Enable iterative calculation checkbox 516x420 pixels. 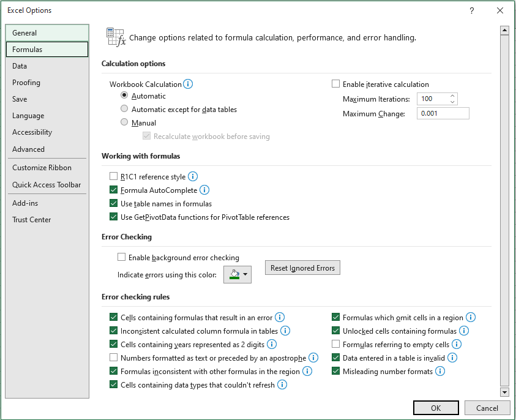click(335, 84)
